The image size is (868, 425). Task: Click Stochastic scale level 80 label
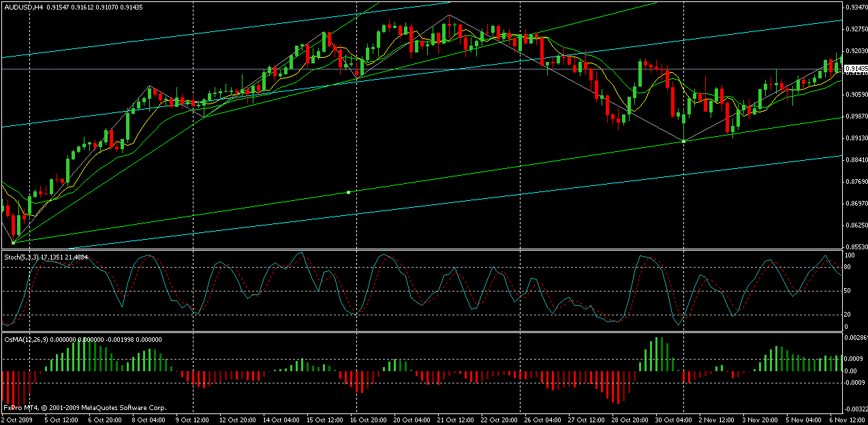pos(849,266)
